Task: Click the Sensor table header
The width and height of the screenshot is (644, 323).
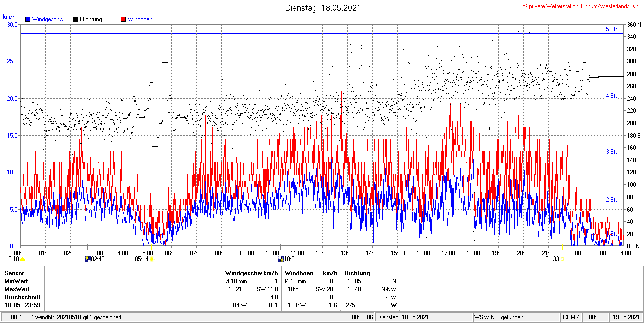Action: 14,273
